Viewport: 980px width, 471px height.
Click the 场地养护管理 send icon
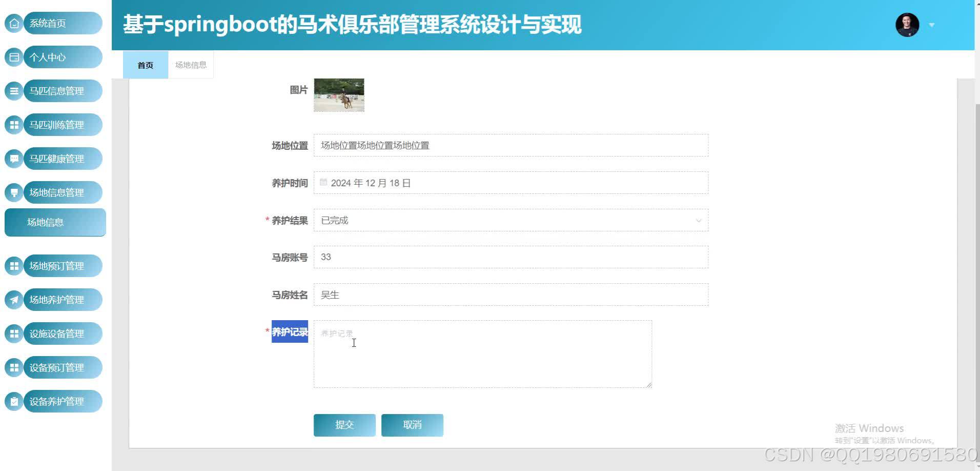point(14,300)
